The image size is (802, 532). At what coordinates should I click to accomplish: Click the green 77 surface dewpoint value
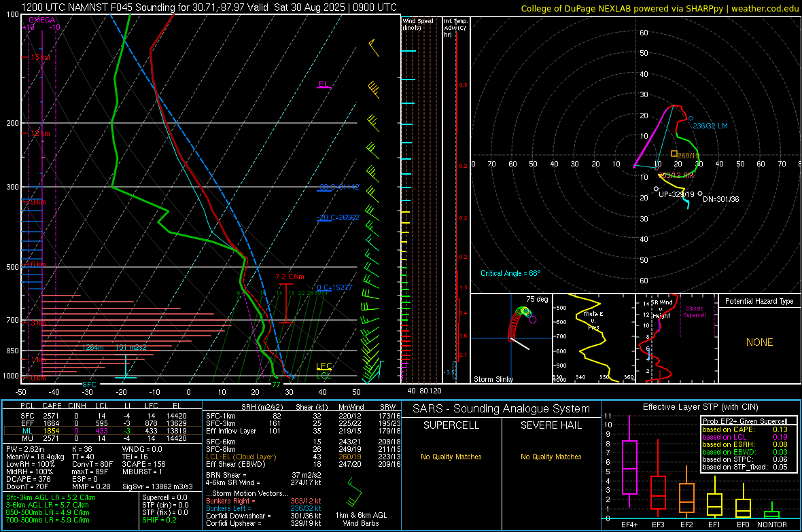point(276,385)
